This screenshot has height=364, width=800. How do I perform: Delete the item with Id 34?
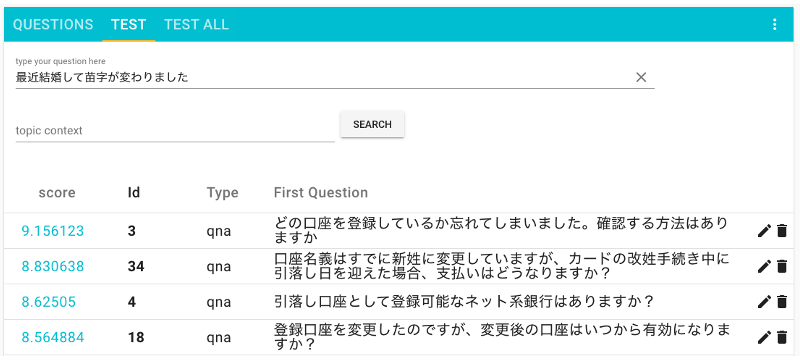[x=782, y=266]
